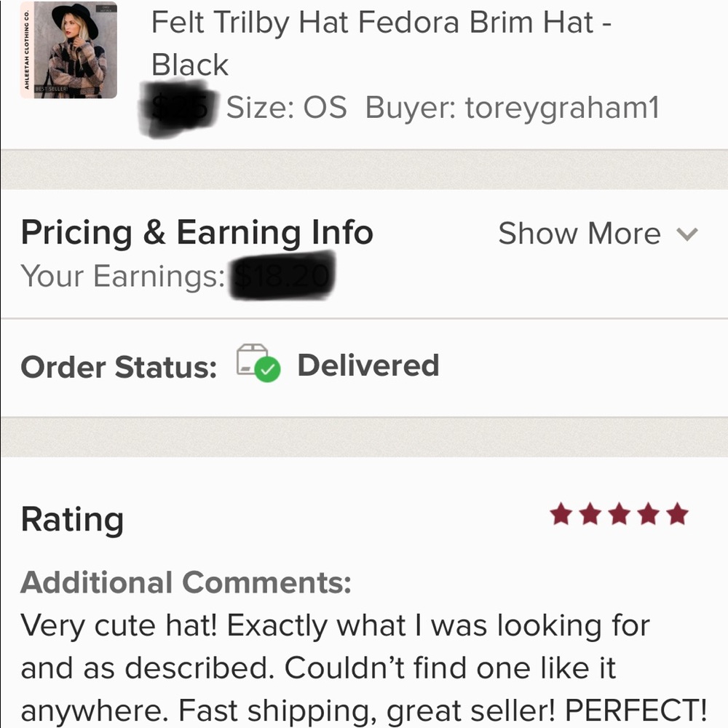Select the Rating section header
Screen dimensions: 728x728
[x=71, y=518]
